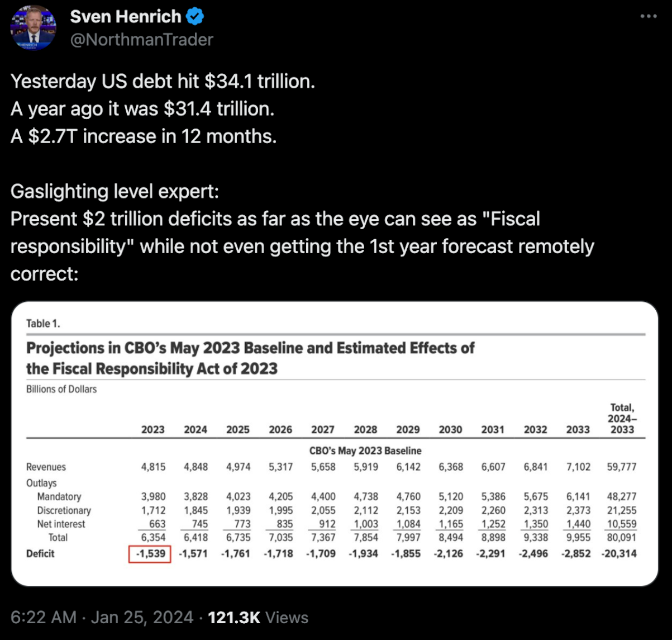Select the Total 2024–2033 column header
This screenshot has width=672, height=640.
[x=622, y=419]
